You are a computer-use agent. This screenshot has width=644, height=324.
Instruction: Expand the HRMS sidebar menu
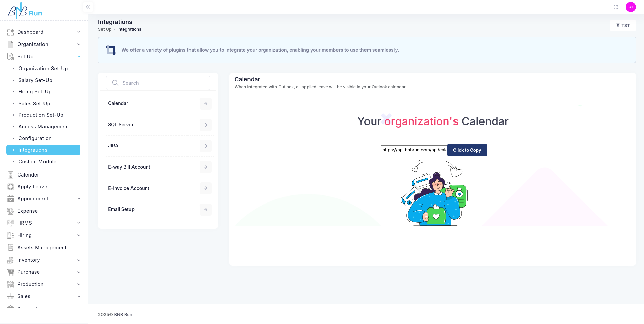pyautogui.click(x=79, y=223)
